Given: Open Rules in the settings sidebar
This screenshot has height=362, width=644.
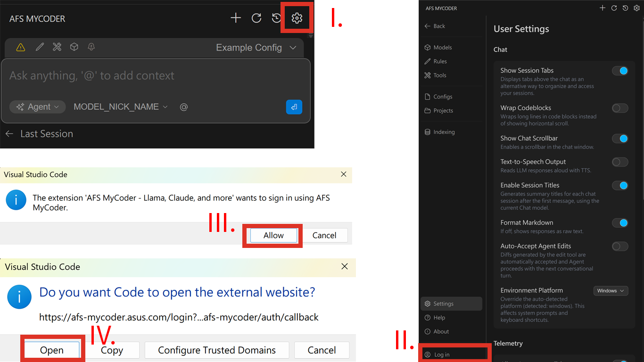Looking at the screenshot, I should click(x=436, y=61).
